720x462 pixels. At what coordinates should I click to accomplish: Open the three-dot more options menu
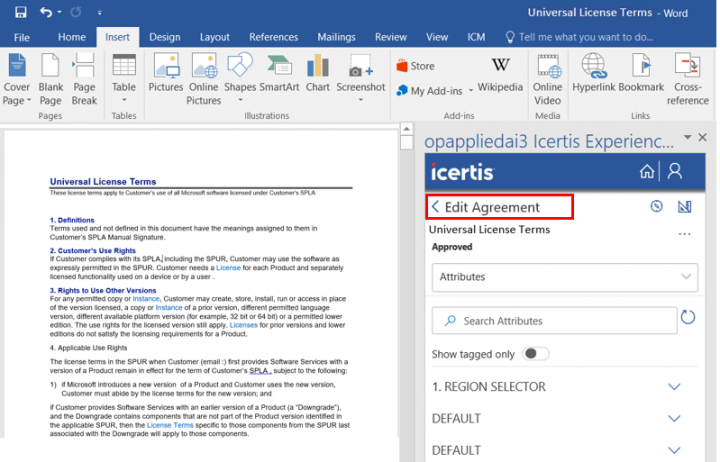click(685, 234)
